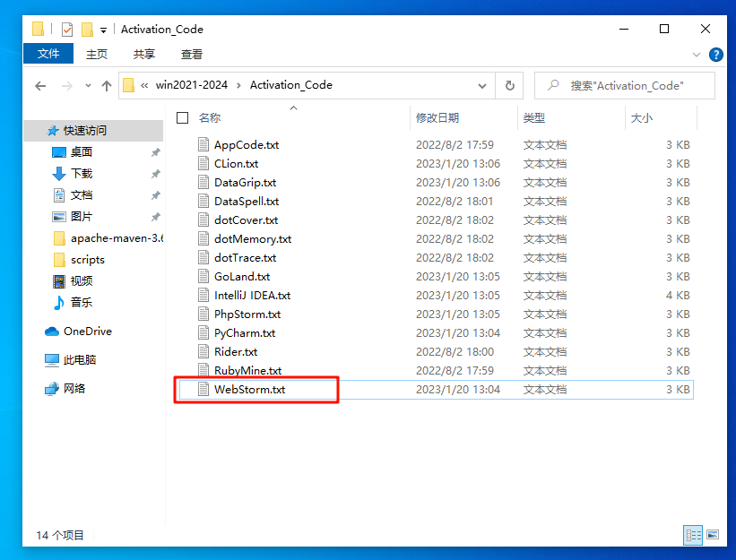Select 此电脑 in the navigation pane

[80, 360]
